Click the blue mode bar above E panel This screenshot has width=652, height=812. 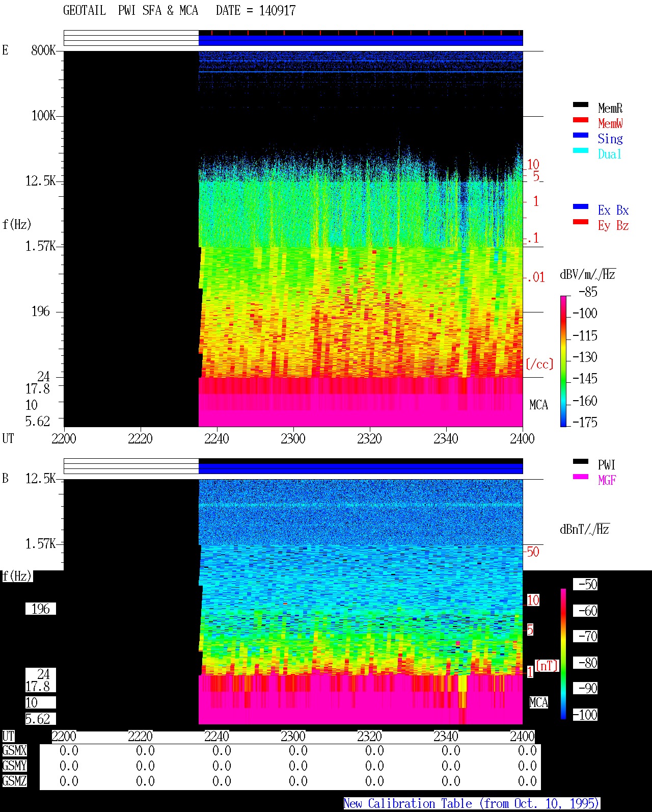(361, 40)
